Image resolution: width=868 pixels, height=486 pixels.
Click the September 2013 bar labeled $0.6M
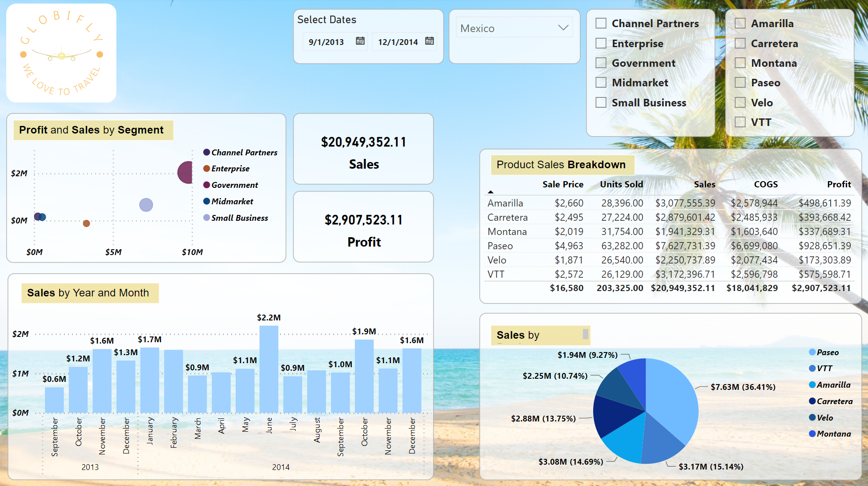coord(54,400)
